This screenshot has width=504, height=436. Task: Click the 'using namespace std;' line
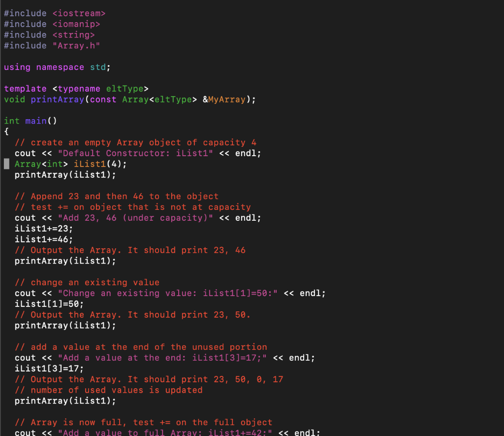[x=57, y=67]
